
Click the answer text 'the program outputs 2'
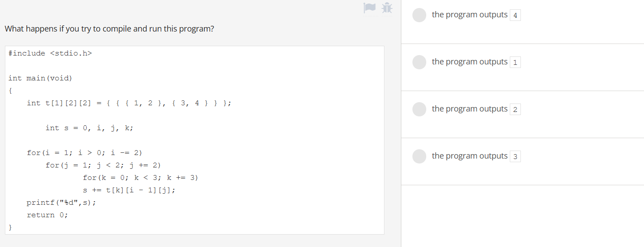(x=476, y=109)
